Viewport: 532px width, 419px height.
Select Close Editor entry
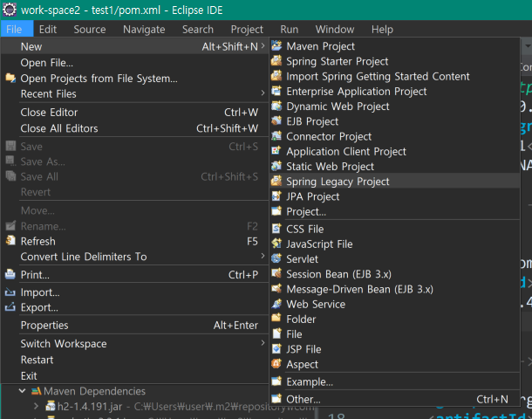(x=134, y=113)
